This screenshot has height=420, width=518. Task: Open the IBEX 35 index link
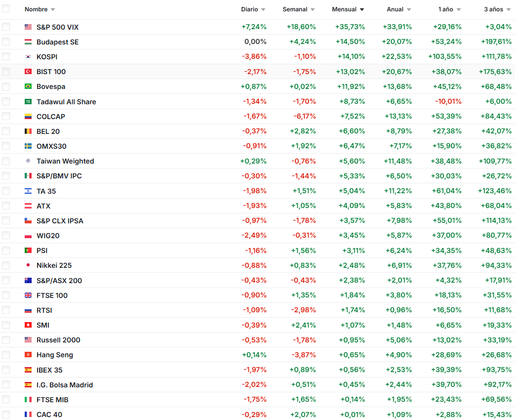[49, 370]
